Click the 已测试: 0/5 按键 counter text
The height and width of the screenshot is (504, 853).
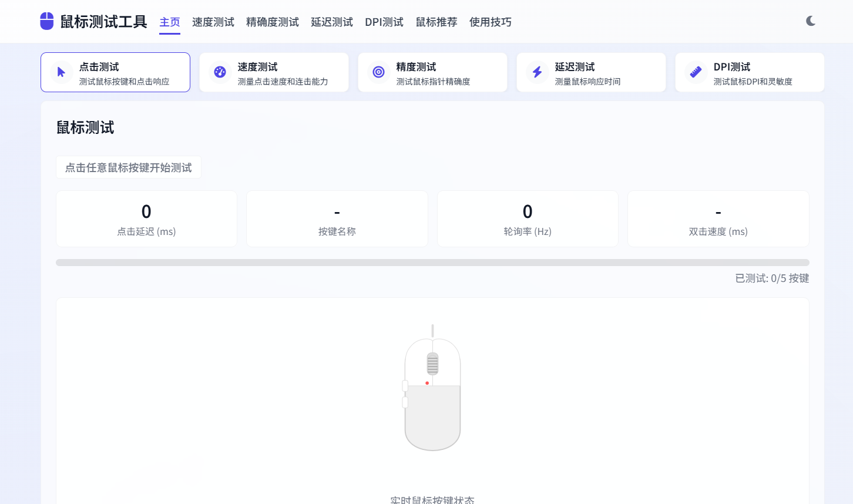(773, 278)
